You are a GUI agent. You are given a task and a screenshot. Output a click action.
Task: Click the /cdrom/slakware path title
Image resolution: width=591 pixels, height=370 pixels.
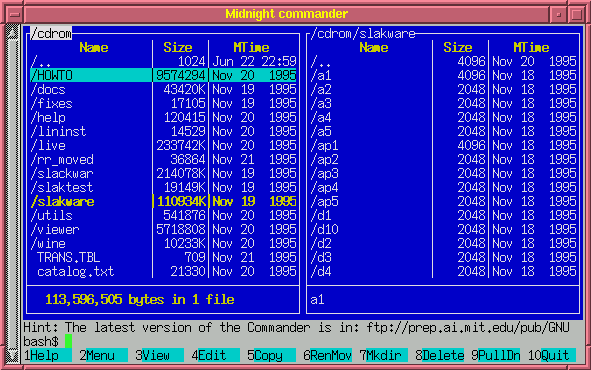tap(363, 34)
